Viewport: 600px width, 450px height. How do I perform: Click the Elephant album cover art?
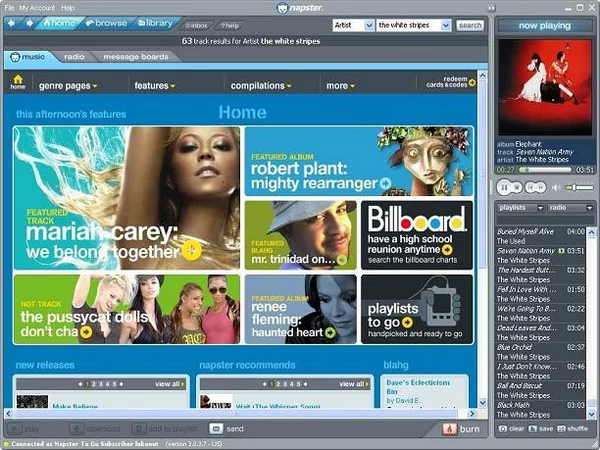coord(545,87)
